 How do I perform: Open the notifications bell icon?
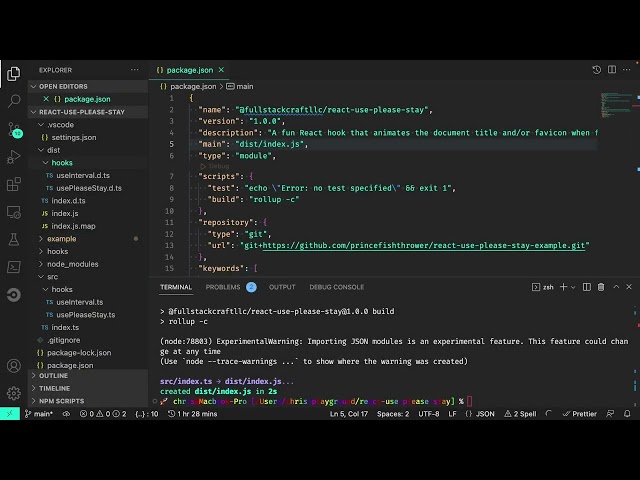(x=627, y=413)
